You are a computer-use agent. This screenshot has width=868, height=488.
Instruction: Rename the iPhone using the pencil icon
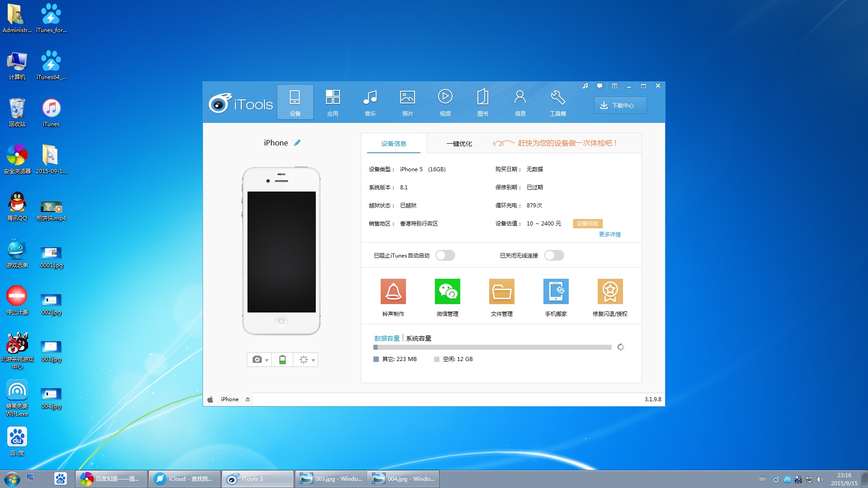297,142
